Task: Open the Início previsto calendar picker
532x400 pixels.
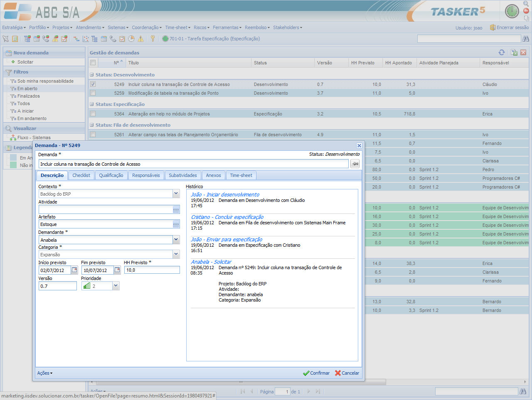Action: click(x=74, y=270)
